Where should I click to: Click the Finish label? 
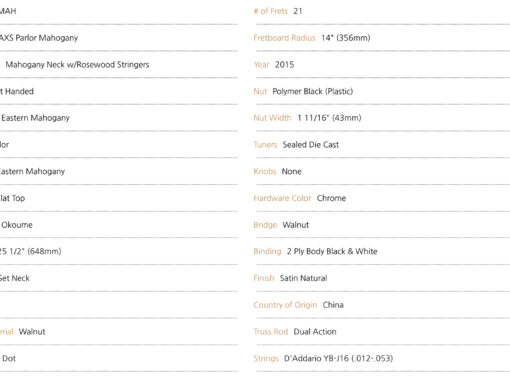(x=264, y=278)
